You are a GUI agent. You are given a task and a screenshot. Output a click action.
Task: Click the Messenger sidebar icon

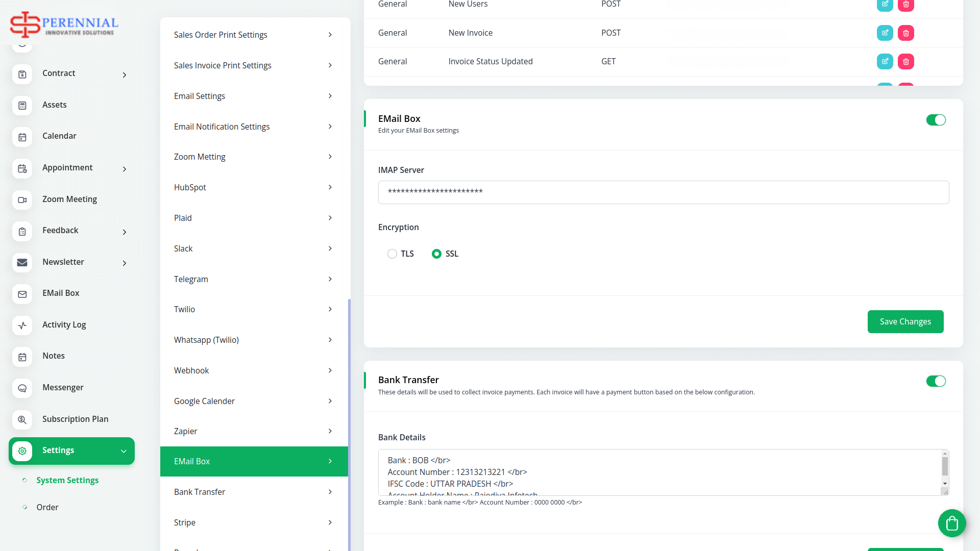(22, 388)
